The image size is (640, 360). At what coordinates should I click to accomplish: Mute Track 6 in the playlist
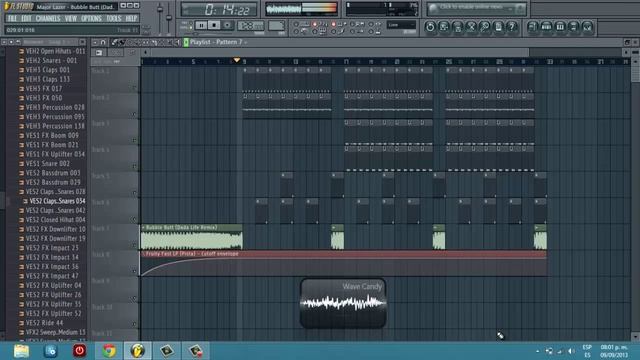[134, 219]
